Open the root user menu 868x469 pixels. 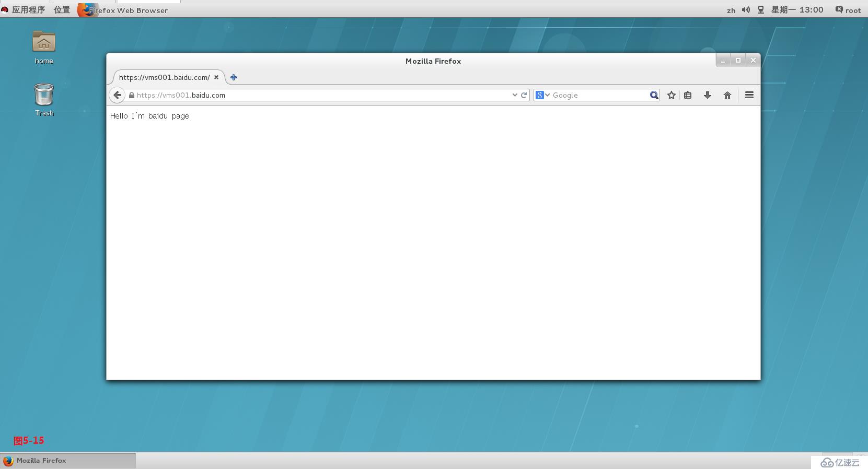tap(848, 10)
